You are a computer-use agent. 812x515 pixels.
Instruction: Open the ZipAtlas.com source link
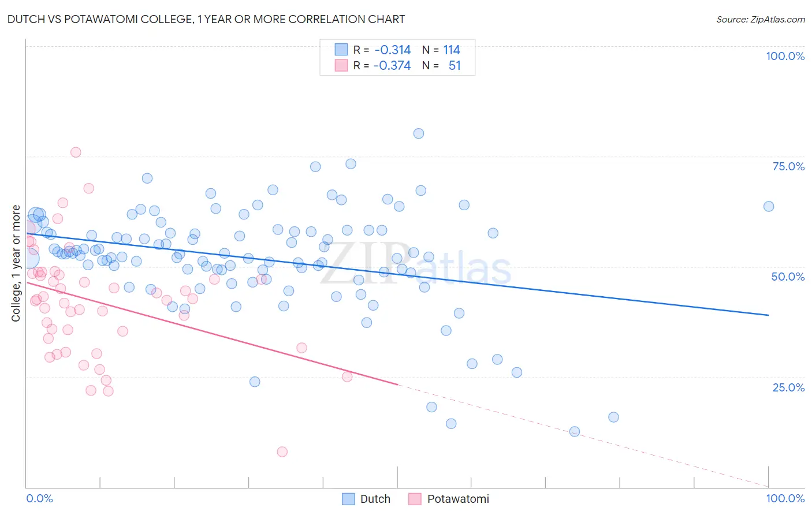click(x=761, y=19)
